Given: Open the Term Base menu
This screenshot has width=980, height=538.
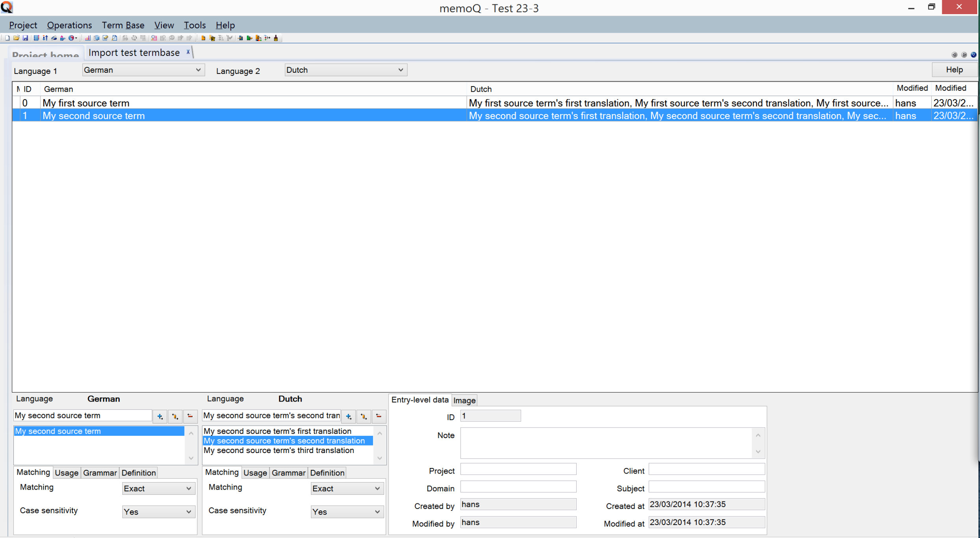Looking at the screenshot, I should coord(123,25).
